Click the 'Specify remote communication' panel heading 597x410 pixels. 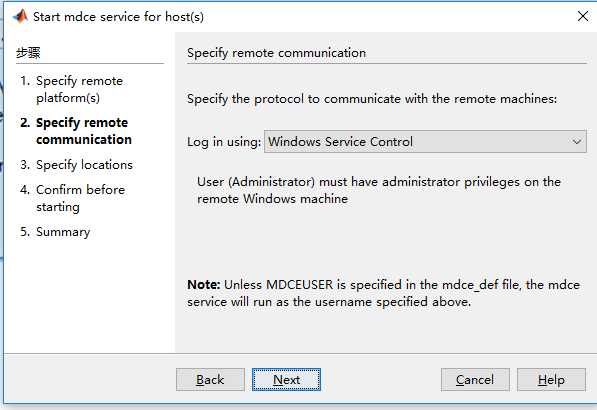(276, 53)
